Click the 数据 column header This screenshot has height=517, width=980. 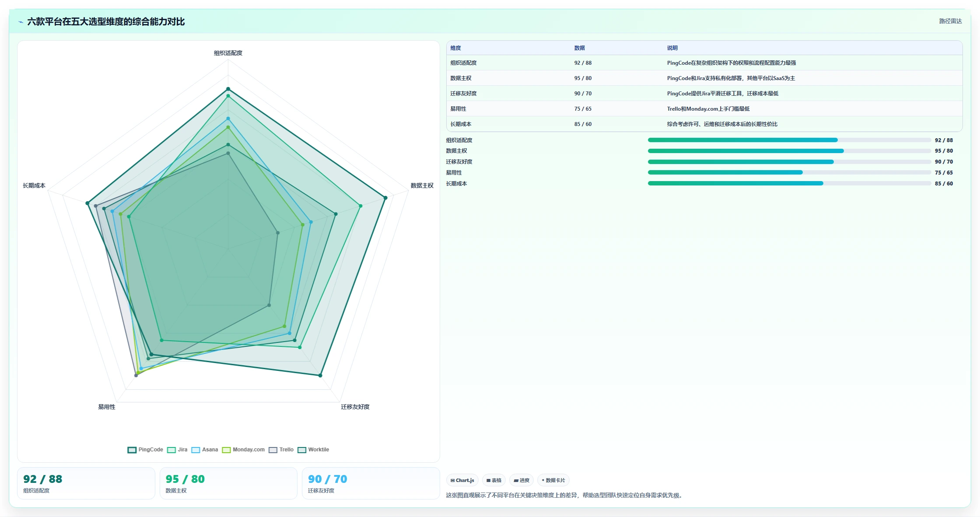click(x=579, y=48)
